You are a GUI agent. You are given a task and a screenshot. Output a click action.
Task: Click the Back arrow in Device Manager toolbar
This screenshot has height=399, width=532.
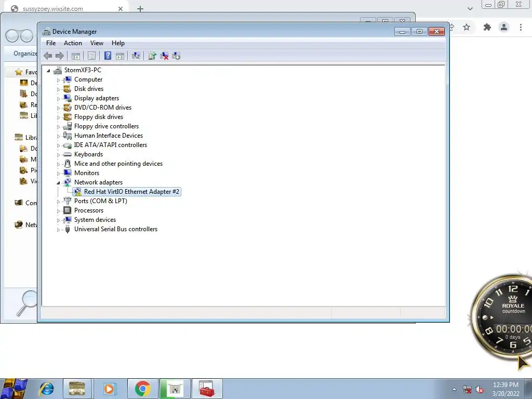pyautogui.click(x=48, y=56)
